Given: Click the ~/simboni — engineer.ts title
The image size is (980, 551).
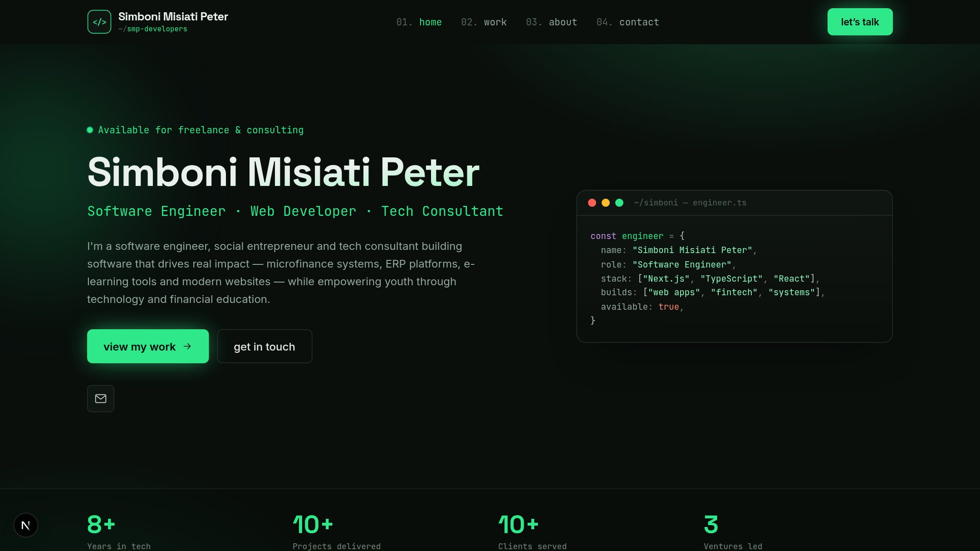Looking at the screenshot, I should click(x=690, y=203).
